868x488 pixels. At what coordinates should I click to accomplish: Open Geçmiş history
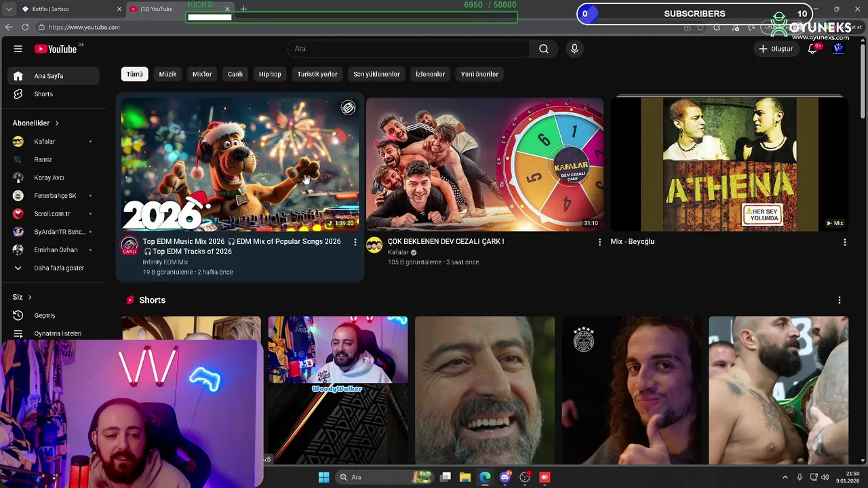(54, 315)
